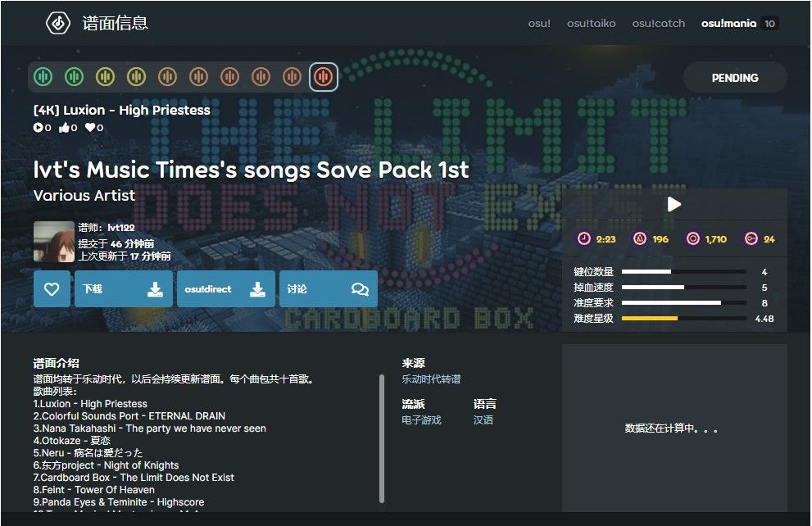Select the third yellow-green difficulty icon
The width and height of the screenshot is (812, 526).
pyautogui.click(x=105, y=77)
